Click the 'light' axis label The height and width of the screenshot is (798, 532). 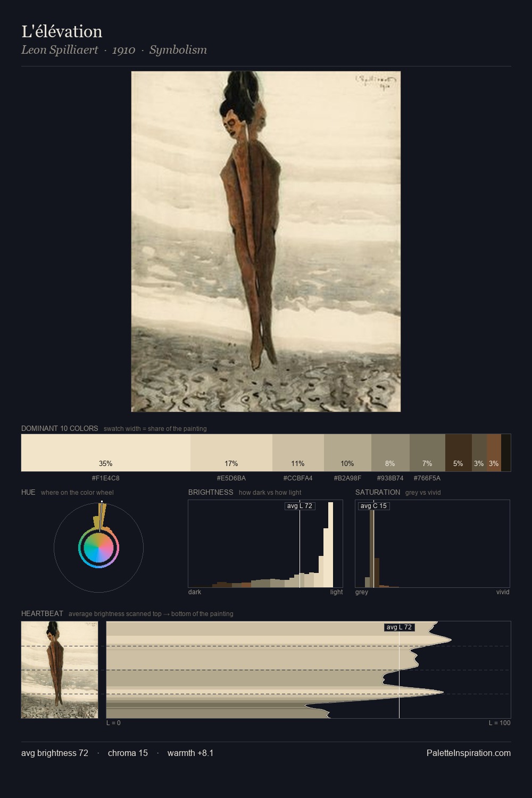(336, 592)
